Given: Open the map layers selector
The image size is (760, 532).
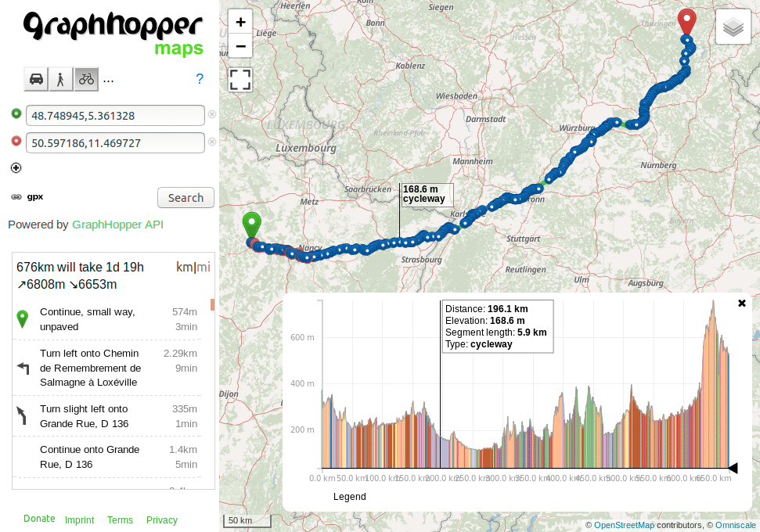Looking at the screenshot, I should pos(733,27).
